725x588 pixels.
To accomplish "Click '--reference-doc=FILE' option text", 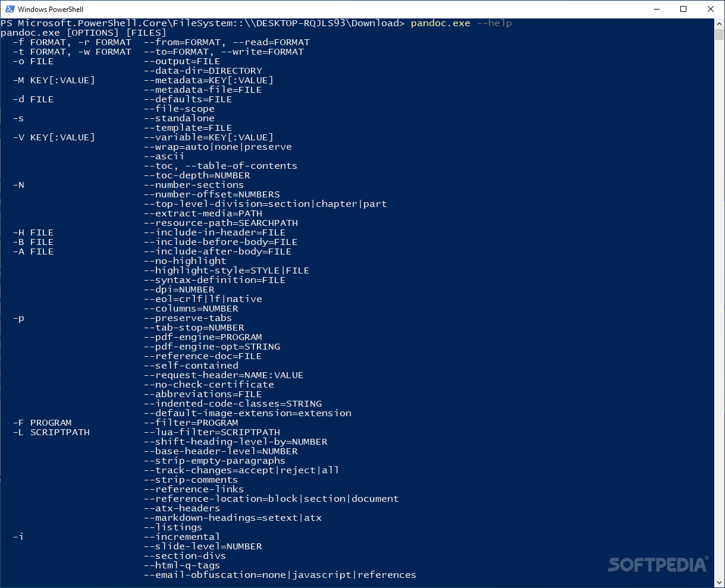I will tap(203, 356).
